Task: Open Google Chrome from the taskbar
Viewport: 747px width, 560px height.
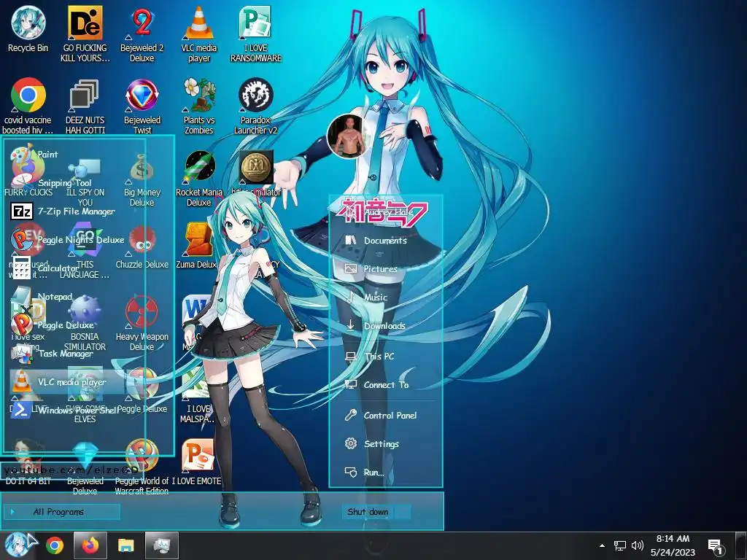Action: click(x=55, y=545)
